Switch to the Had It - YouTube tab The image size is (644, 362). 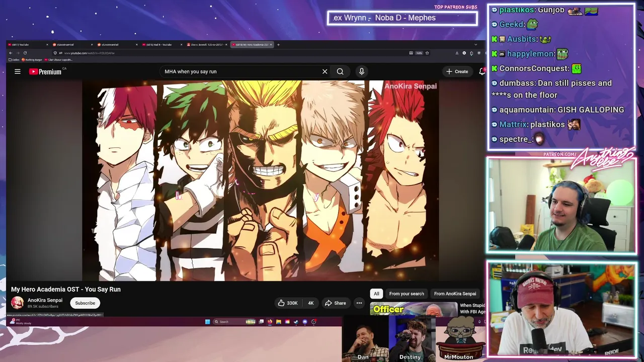click(x=163, y=45)
